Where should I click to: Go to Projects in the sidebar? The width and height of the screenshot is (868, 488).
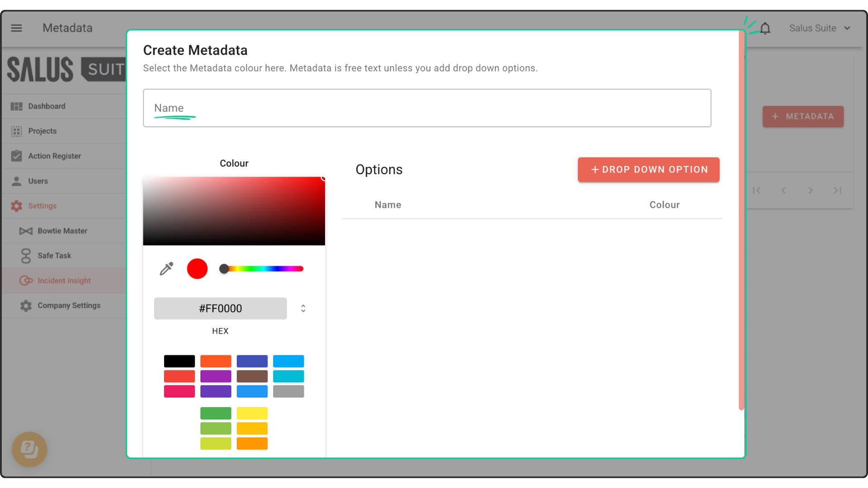tap(42, 131)
